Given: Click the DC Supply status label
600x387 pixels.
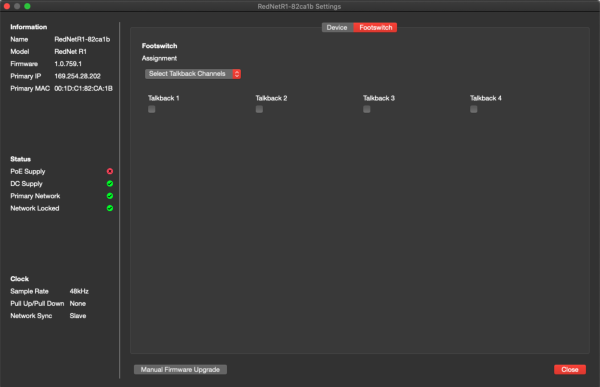Looking at the screenshot, I should 26,184.
